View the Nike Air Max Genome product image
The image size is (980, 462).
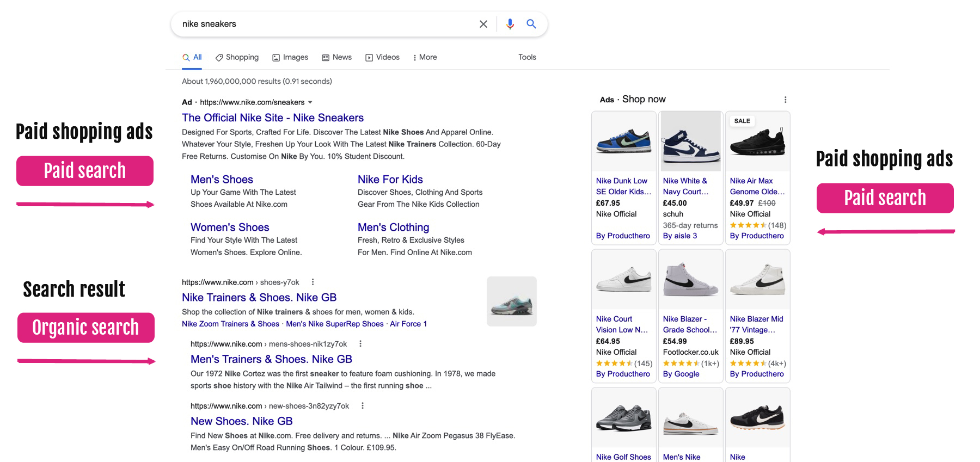[758, 141]
